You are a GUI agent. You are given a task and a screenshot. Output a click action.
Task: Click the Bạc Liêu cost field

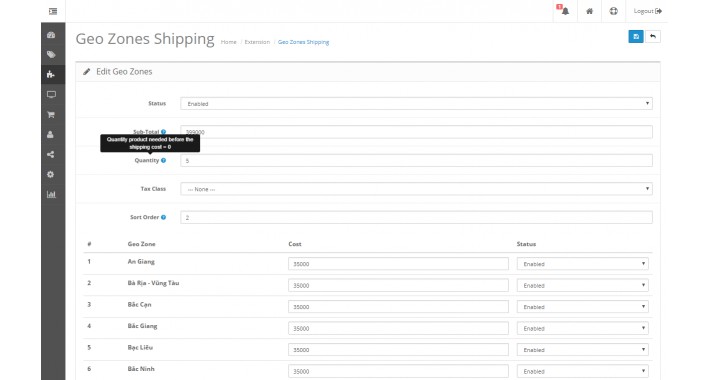398,350
